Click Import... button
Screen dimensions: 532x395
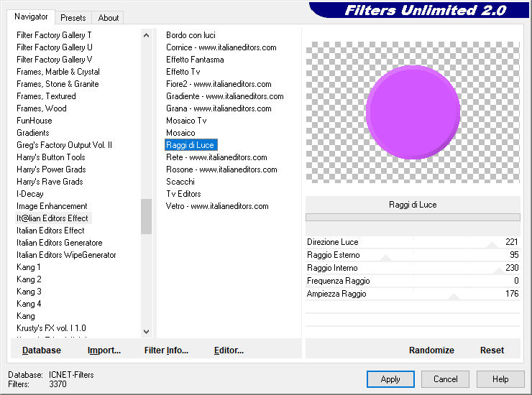(104, 350)
